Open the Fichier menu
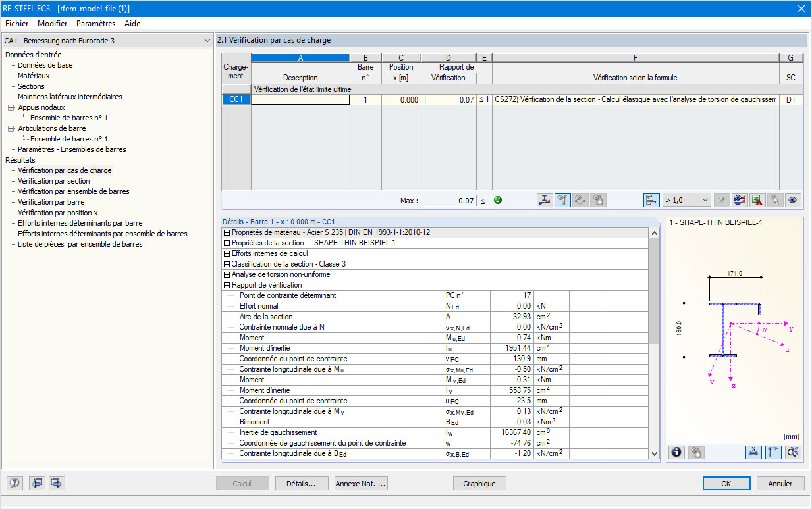 click(x=16, y=23)
